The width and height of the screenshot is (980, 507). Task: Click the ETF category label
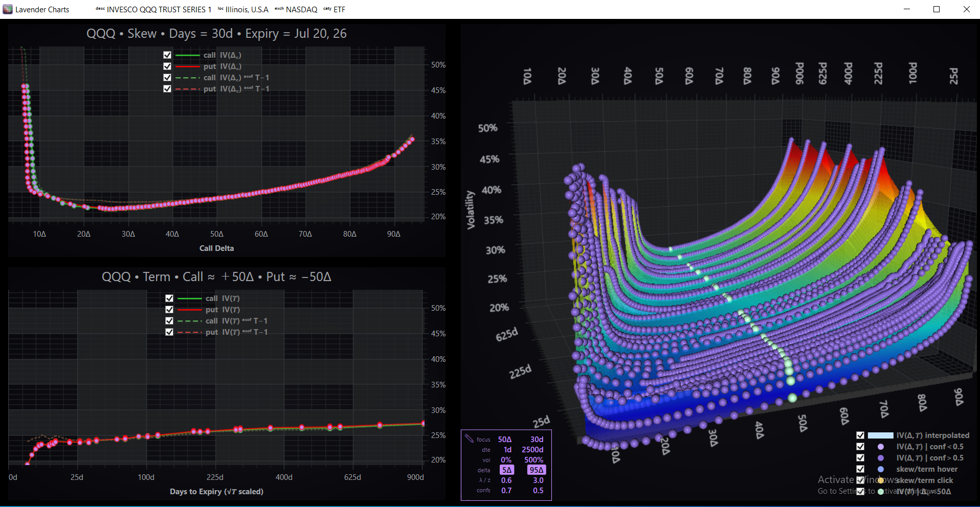[340, 9]
